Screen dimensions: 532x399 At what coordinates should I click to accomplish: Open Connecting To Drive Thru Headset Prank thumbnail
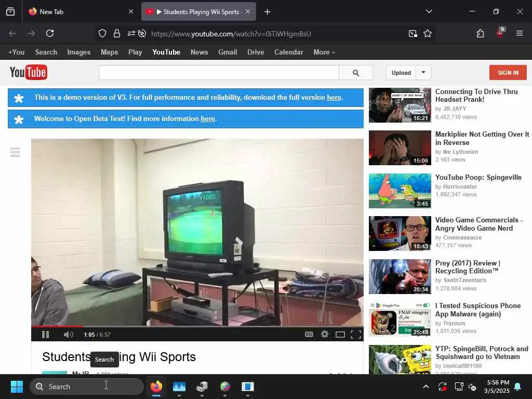tap(400, 105)
